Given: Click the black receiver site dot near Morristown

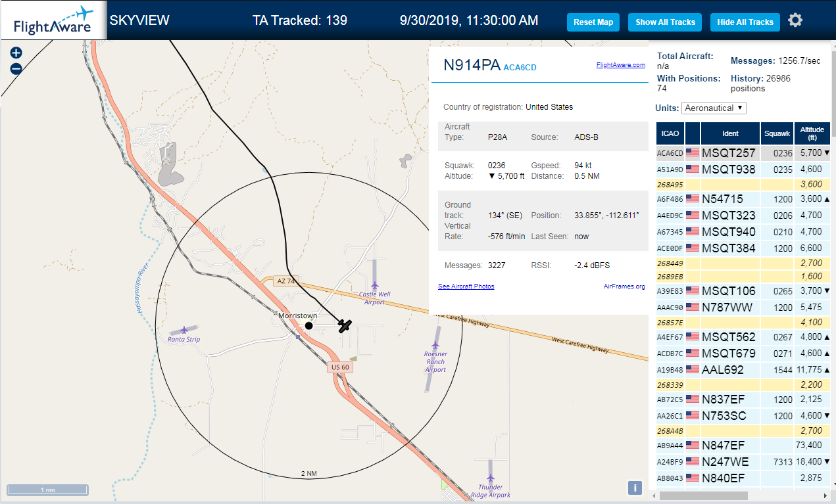Looking at the screenshot, I should tap(308, 325).
